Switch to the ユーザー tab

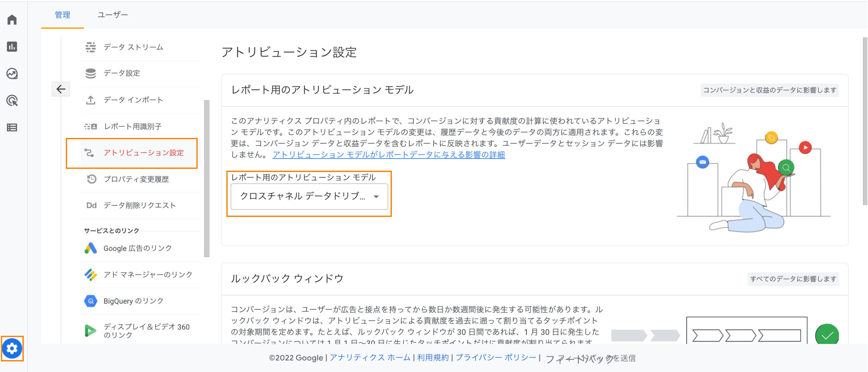point(113,15)
